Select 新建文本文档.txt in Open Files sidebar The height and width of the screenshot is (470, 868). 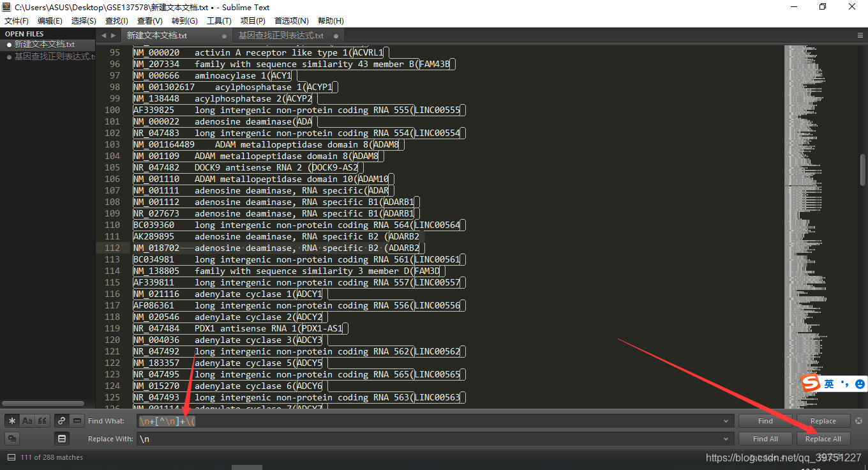coord(45,45)
